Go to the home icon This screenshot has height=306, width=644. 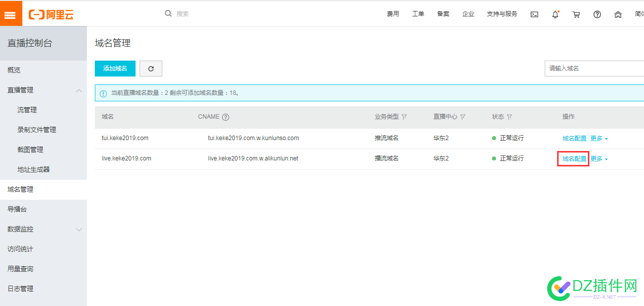(x=618, y=14)
